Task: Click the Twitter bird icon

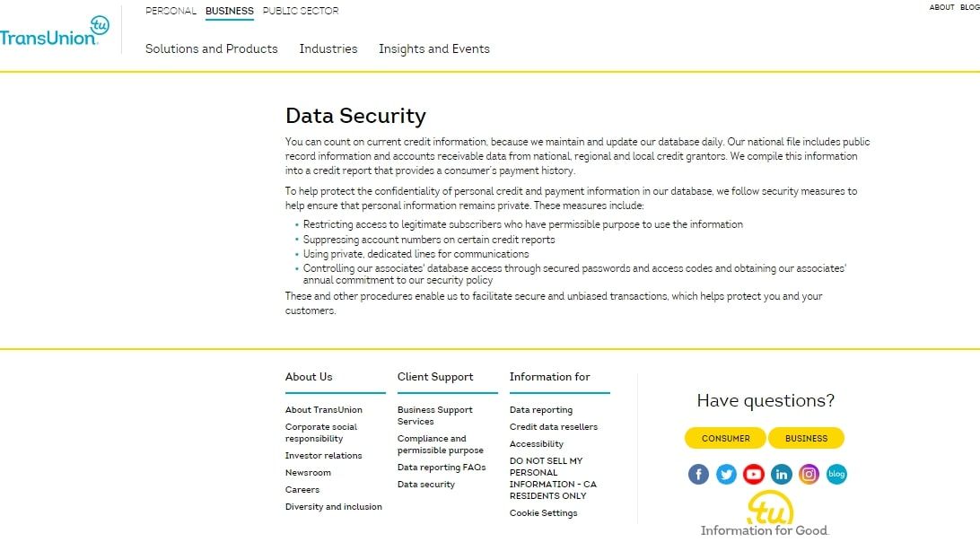Action: pyautogui.click(x=726, y=474)
